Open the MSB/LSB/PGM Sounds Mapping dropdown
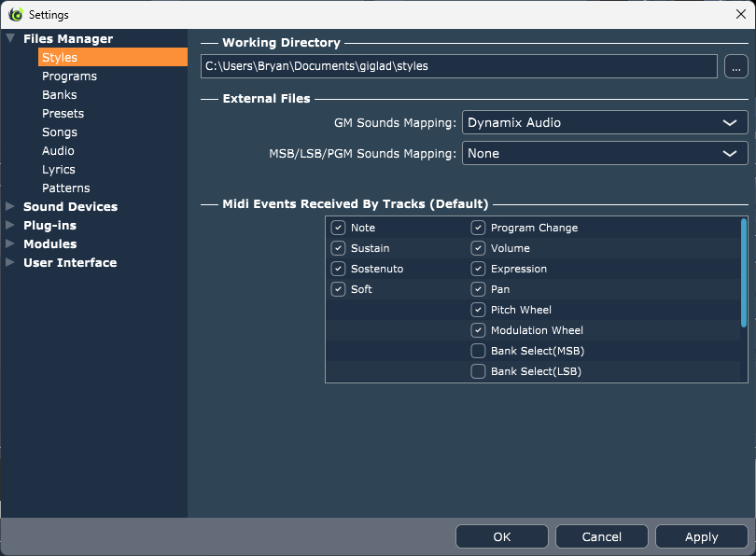The height and width of the screenshot is (556, 756). click(x=605, y=153)
